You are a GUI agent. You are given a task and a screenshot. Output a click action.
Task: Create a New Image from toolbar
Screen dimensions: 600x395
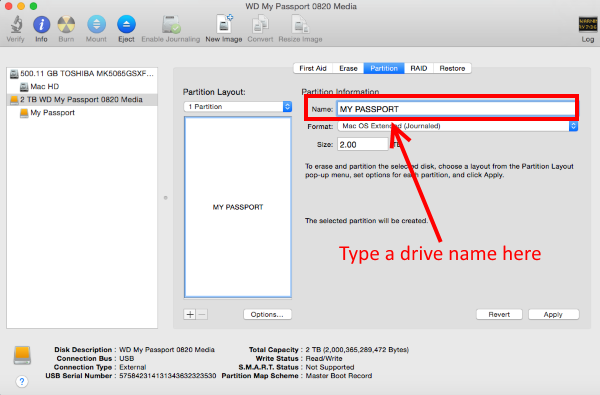pos(224,24)
